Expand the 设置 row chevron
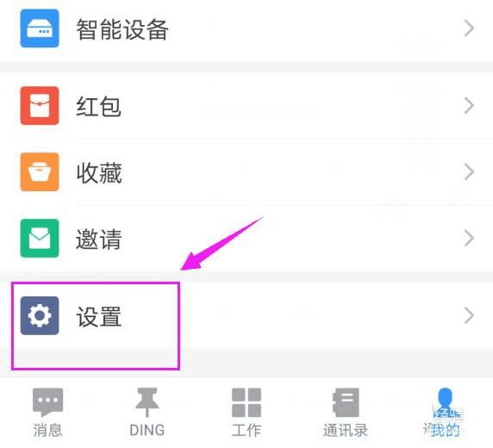 point(469,315)
